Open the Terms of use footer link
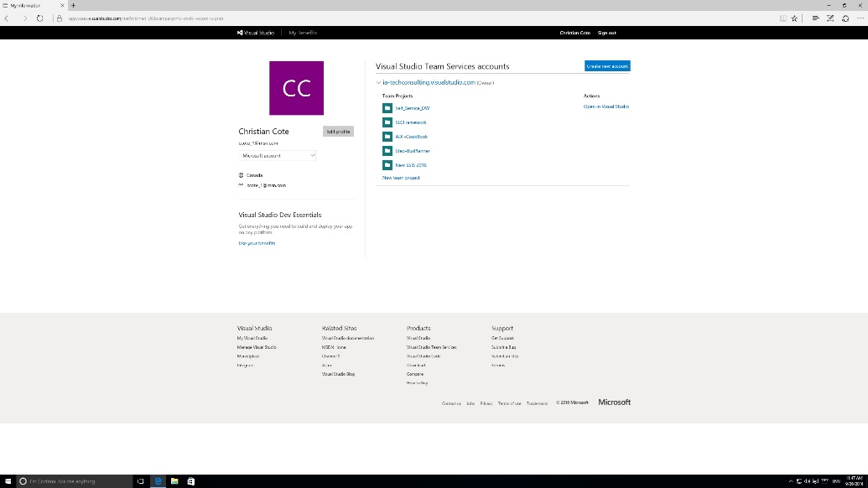Screen dimensions: 868x488 [x=509, y=403]
